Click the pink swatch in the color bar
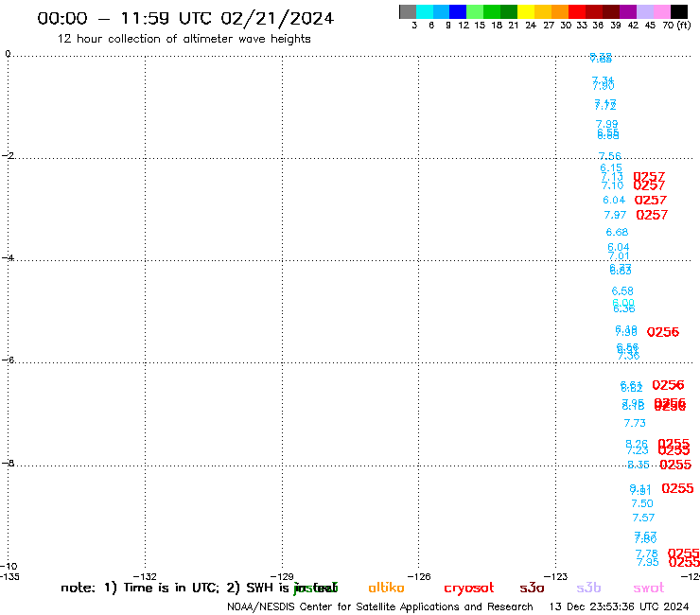The width and height of the screenshot is (700, 615). [662, 11]
